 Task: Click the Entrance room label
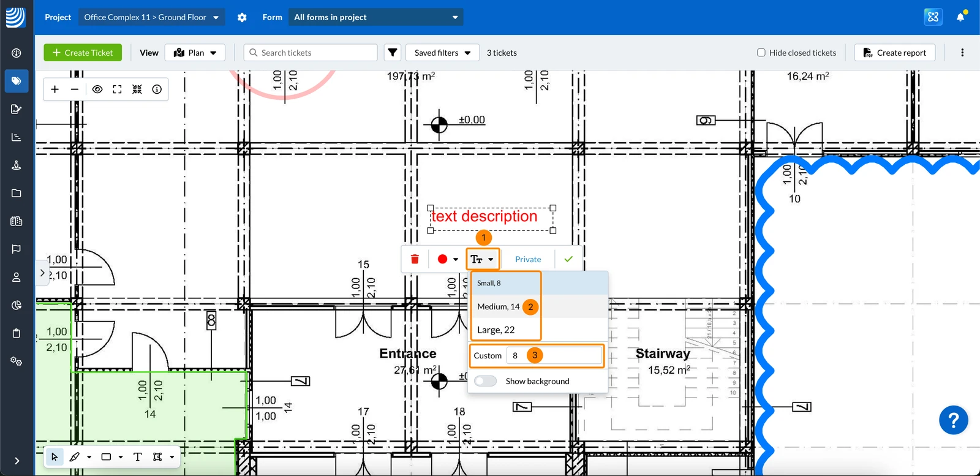408,353
